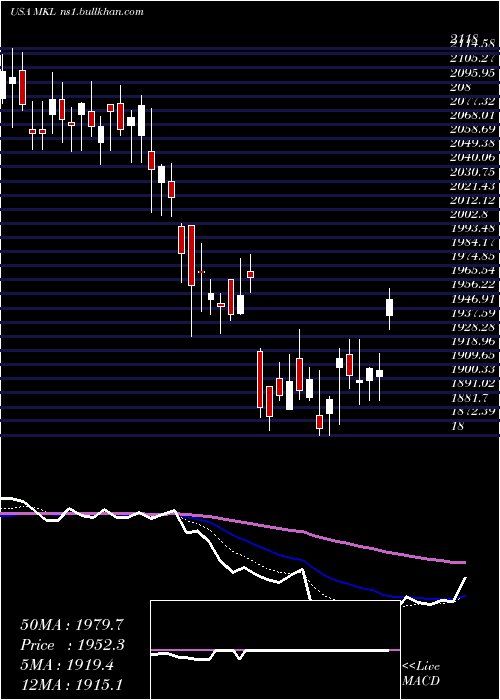This screenshot has height=700, width=500.
Task: Click the 2077.32 price label
Action: pos(473,102)
